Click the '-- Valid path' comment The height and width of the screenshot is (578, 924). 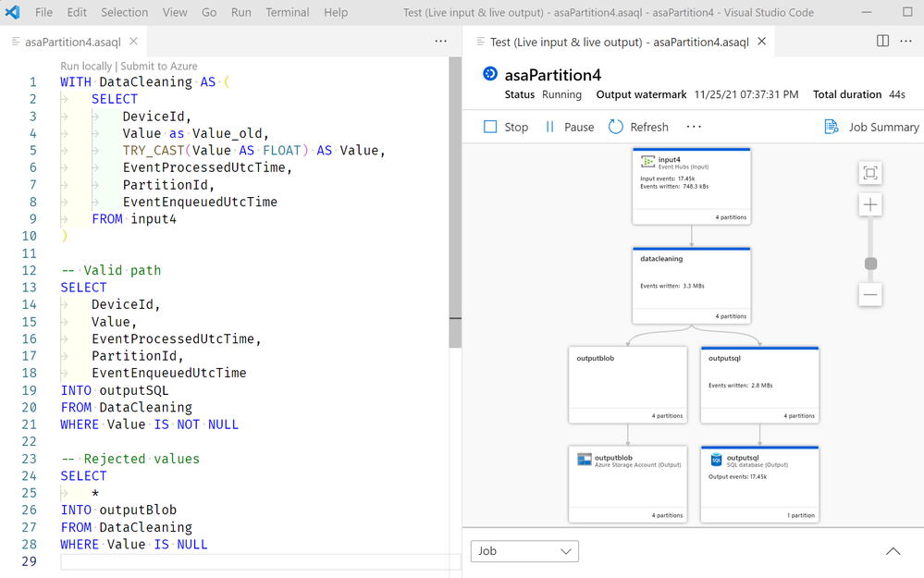[111, 270]
